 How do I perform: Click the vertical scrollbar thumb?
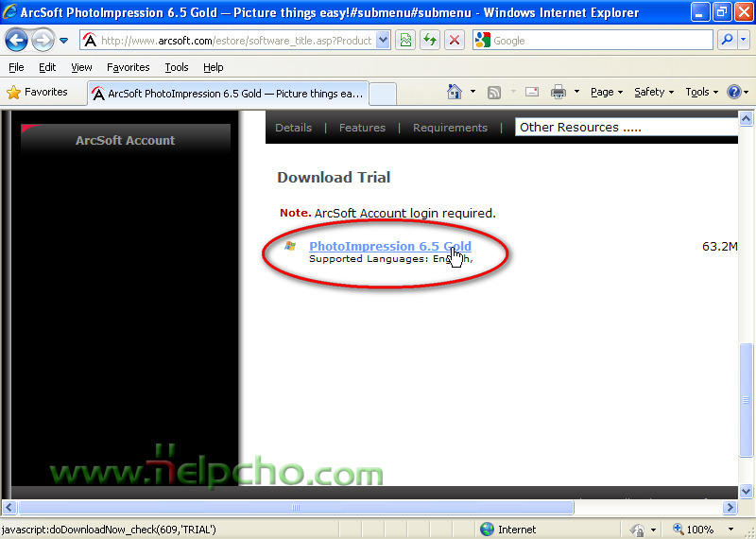pyautogui.click(x=746, y=400)
